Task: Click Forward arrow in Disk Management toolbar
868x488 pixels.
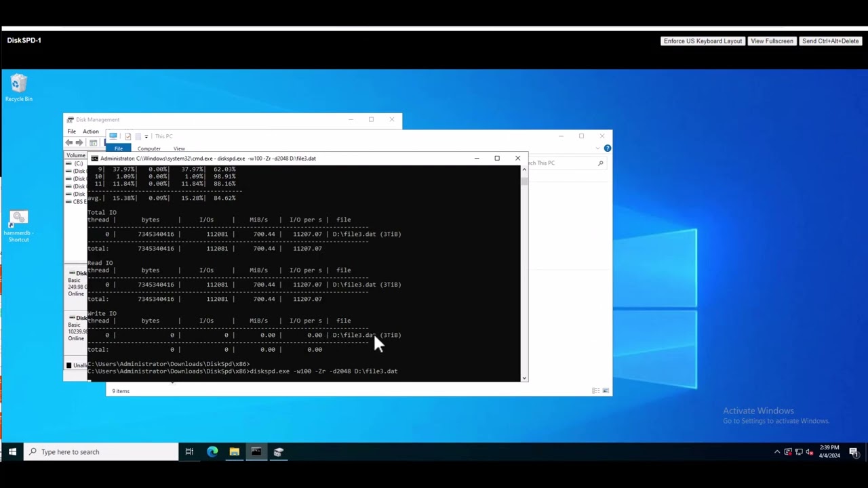Action: click(x=79, y=143)
